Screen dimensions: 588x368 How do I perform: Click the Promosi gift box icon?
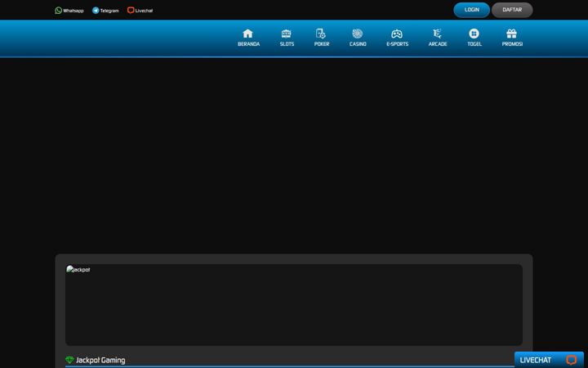(x=512, y=34)
